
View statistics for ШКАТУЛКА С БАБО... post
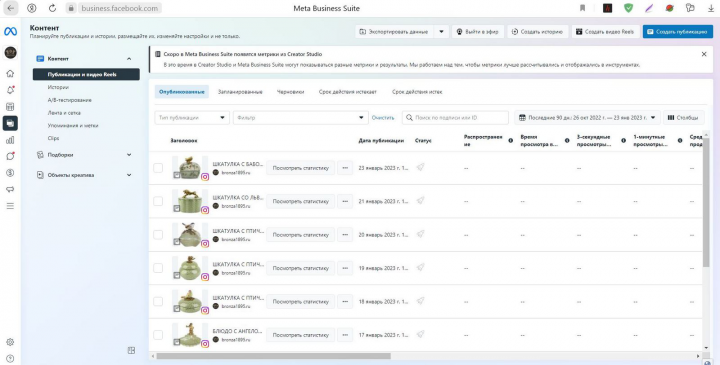click(x=301, y=168)
